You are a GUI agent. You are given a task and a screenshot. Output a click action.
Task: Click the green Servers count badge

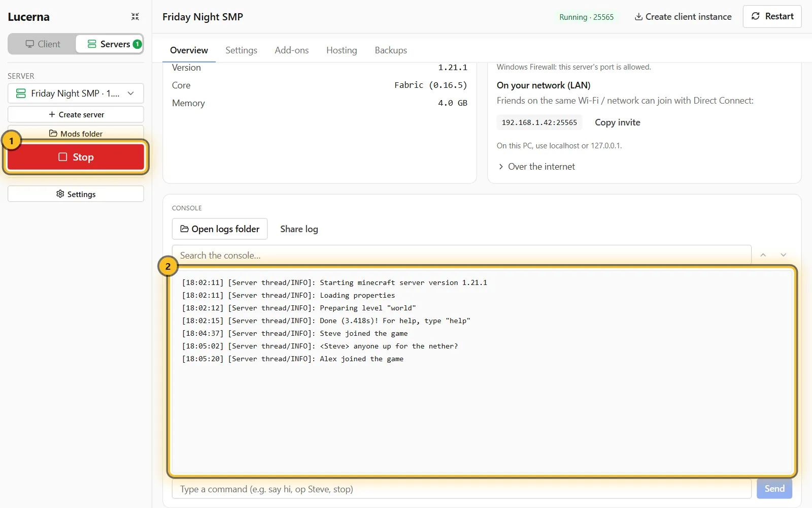(x=137, y=44)
